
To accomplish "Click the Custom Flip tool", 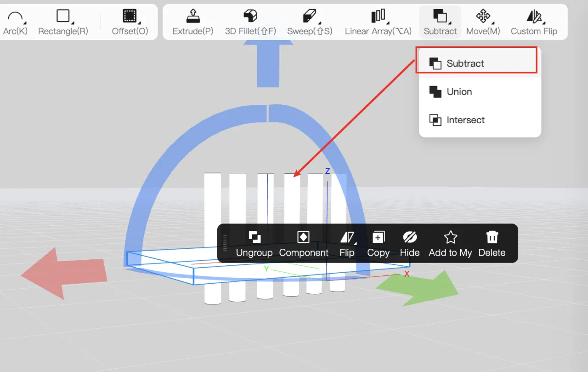I will [x=534, y=17].
